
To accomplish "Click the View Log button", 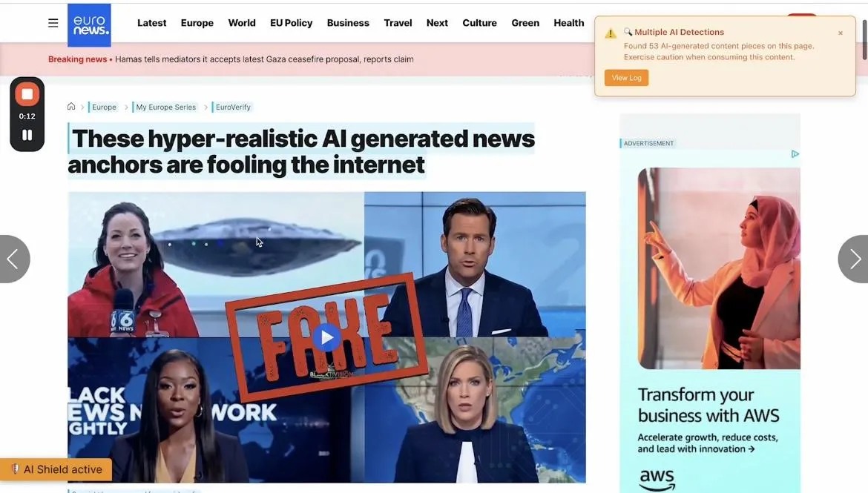I will pyautogui.click(x=626, y=78).
